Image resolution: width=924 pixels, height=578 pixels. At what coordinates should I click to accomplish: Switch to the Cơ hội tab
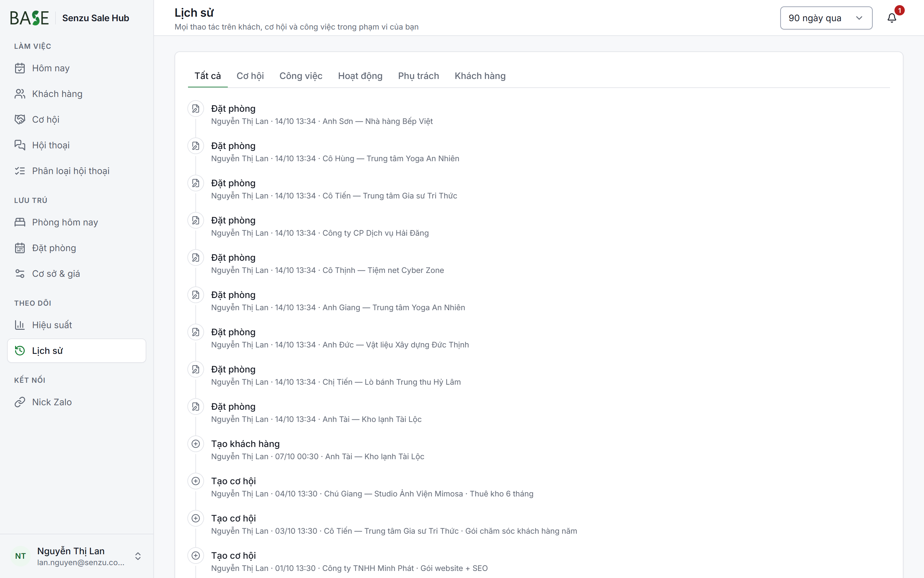point(250,76)
